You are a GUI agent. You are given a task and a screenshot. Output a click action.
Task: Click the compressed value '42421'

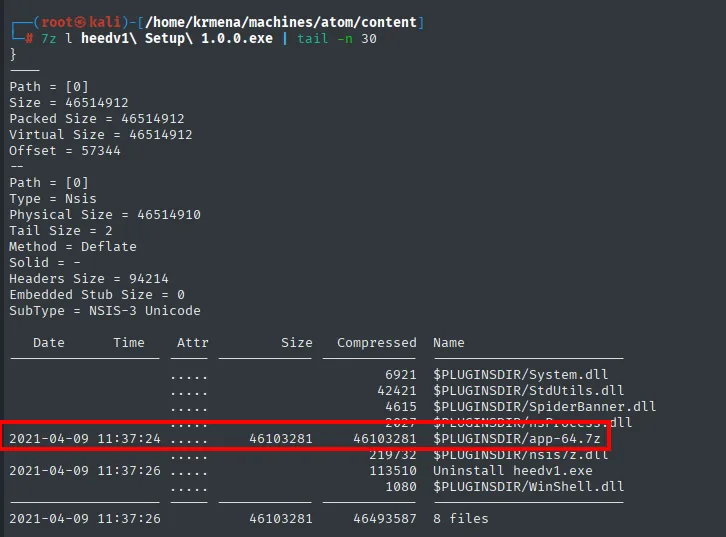[397, 391]
